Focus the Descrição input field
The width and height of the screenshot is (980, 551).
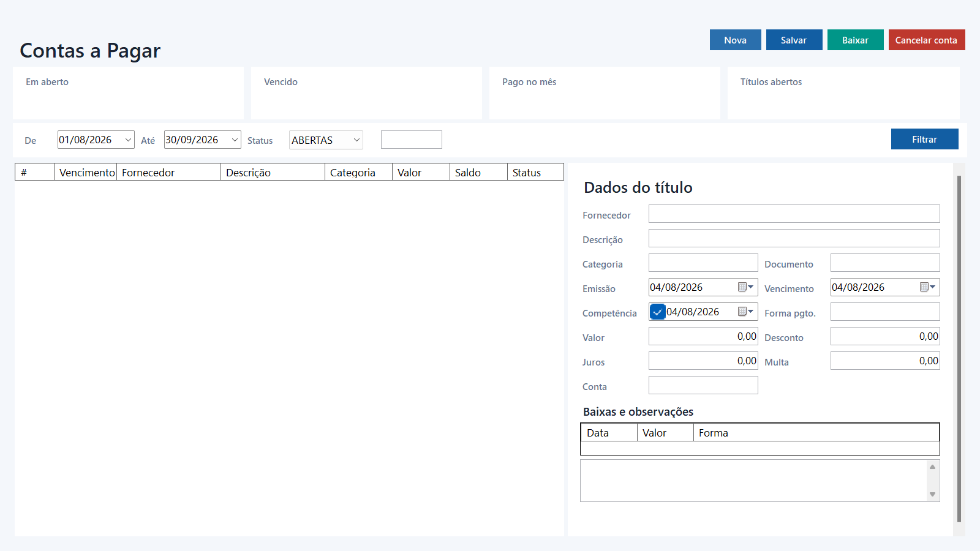794,238
